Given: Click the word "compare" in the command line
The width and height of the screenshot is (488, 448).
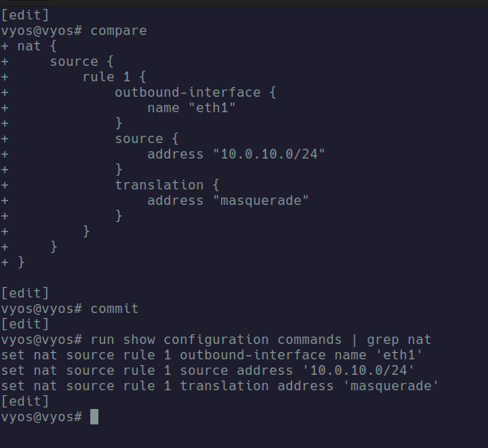Looking at the screenshot, I should 119,31.
